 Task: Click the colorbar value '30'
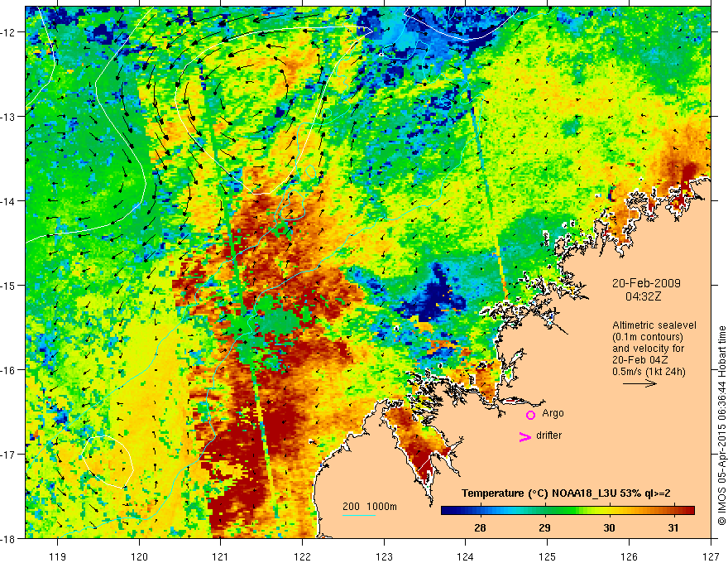pyautogui.click(x=609, y=527)
